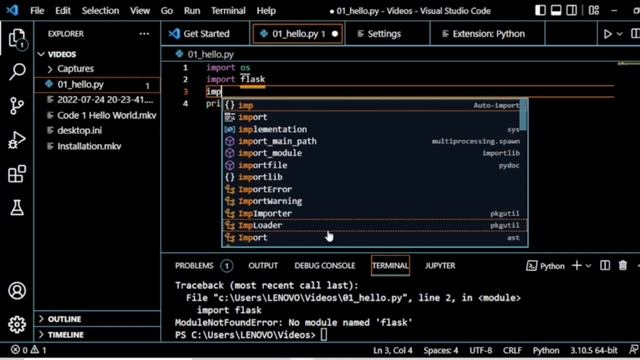Add a new terminal with plus icon
The height and width of the screenshot is (360, 640).
point(576,266)
